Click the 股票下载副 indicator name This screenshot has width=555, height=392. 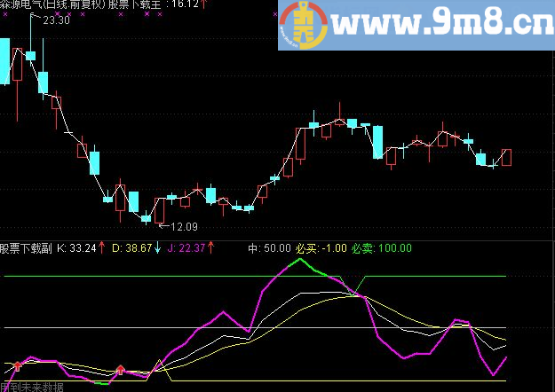tap(26, 248)
